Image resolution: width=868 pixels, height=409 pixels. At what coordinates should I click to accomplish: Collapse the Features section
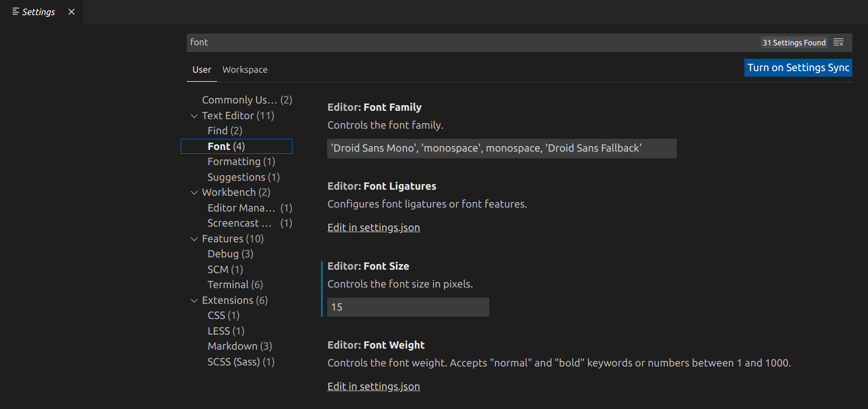click(194, 238)
